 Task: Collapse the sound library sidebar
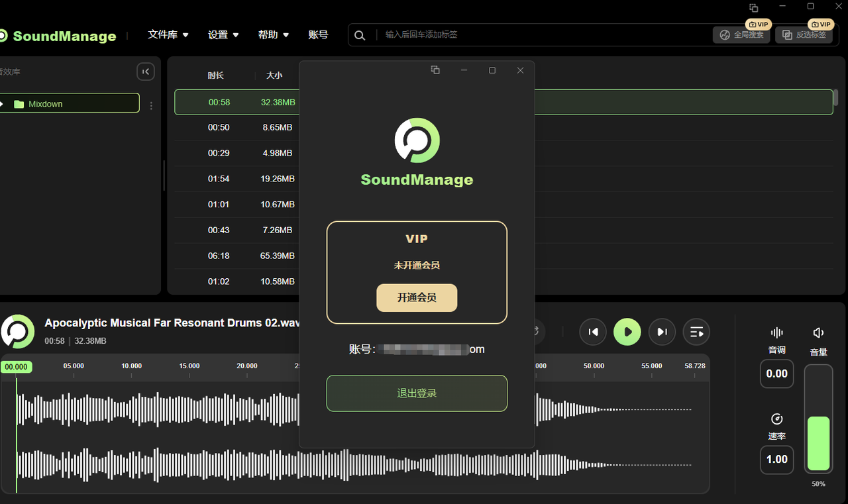coord(146,72)
